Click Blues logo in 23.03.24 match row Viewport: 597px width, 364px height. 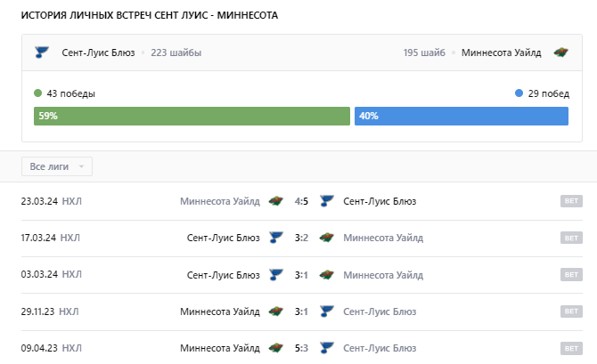(x=326, y=201)
